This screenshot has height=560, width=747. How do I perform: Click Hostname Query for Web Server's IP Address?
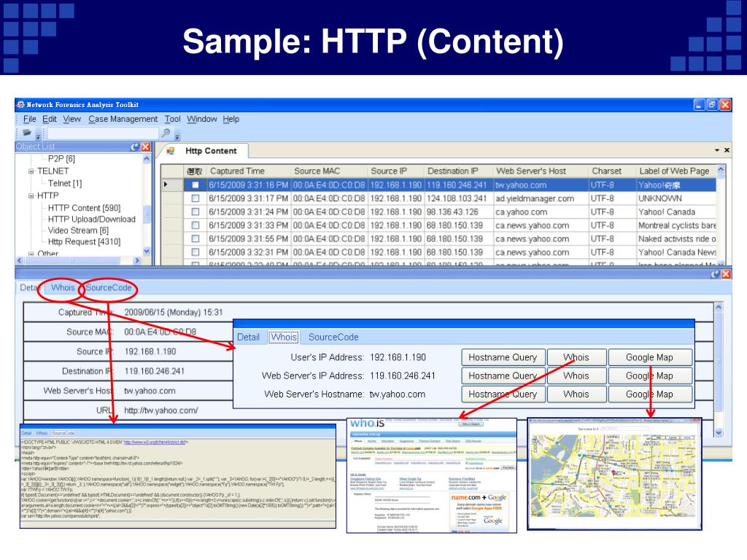[x=503, y=376]
